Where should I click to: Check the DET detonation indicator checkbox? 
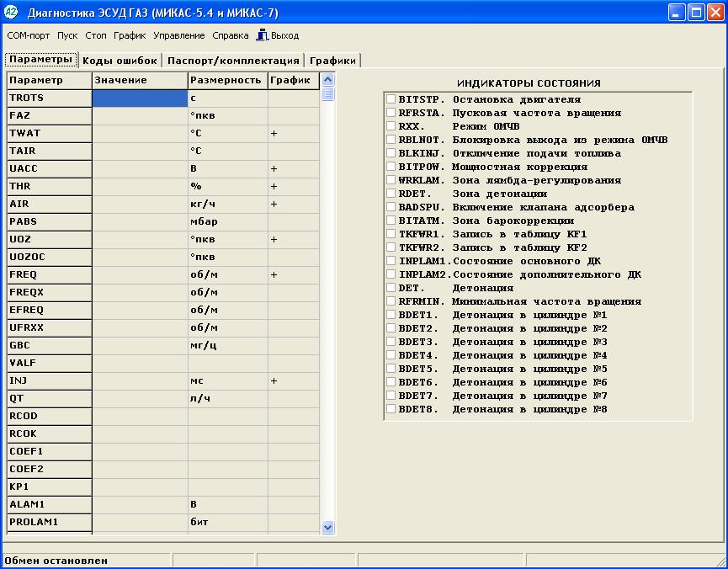click(391, 288)
